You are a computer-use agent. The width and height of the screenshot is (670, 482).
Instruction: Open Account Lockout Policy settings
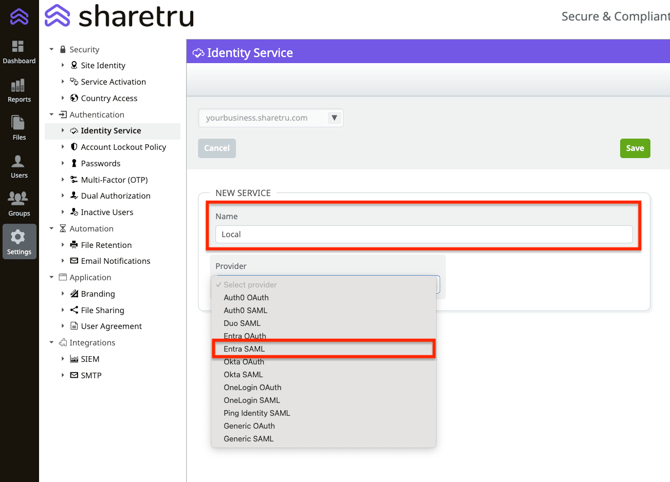(x=123, y=147)
